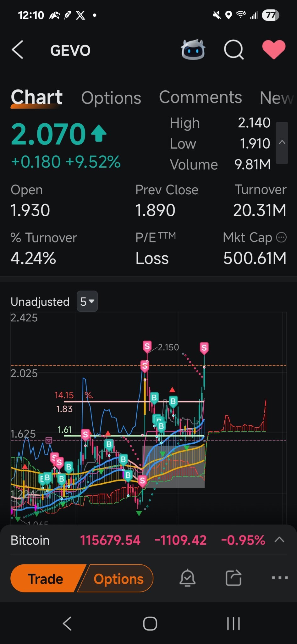
Task: Tap the % Turnover value 4.24%
Action: point(33,258)
